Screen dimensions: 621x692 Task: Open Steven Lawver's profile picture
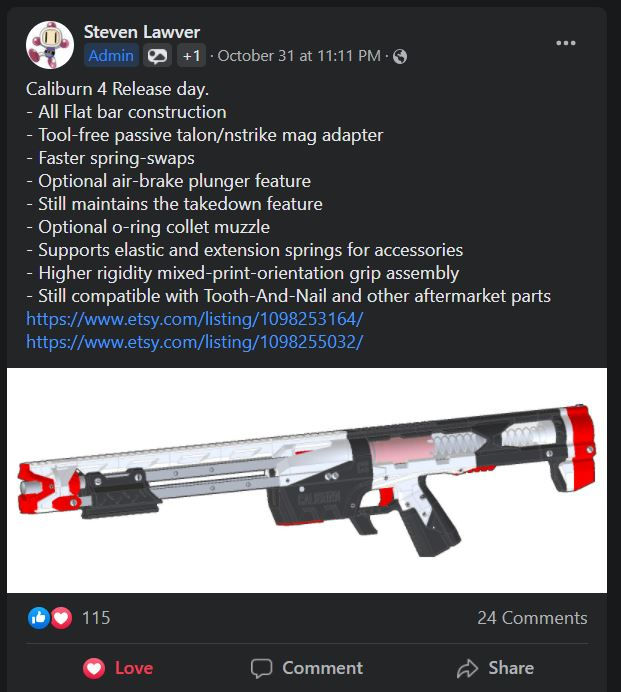point(50,45)
